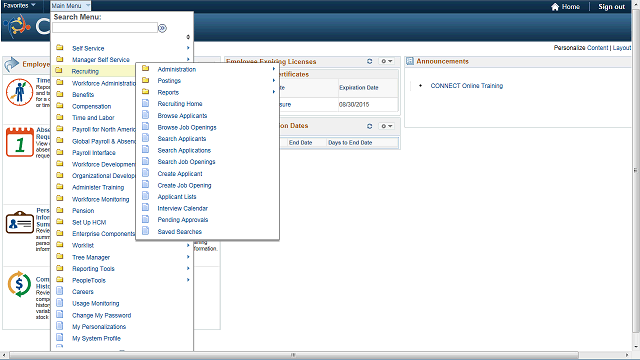Open My Personalizations

point(99,327)
